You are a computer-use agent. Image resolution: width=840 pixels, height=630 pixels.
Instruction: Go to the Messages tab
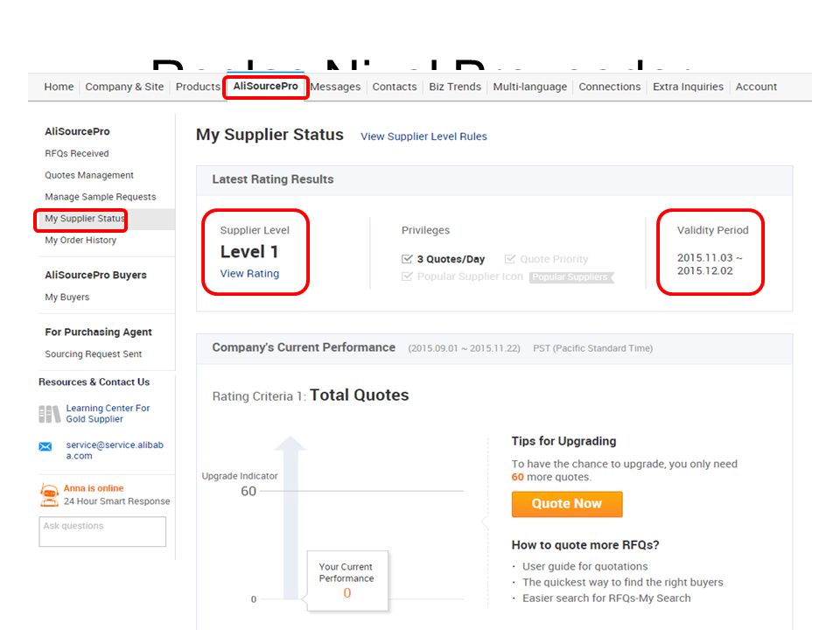[x=335, y=87]
